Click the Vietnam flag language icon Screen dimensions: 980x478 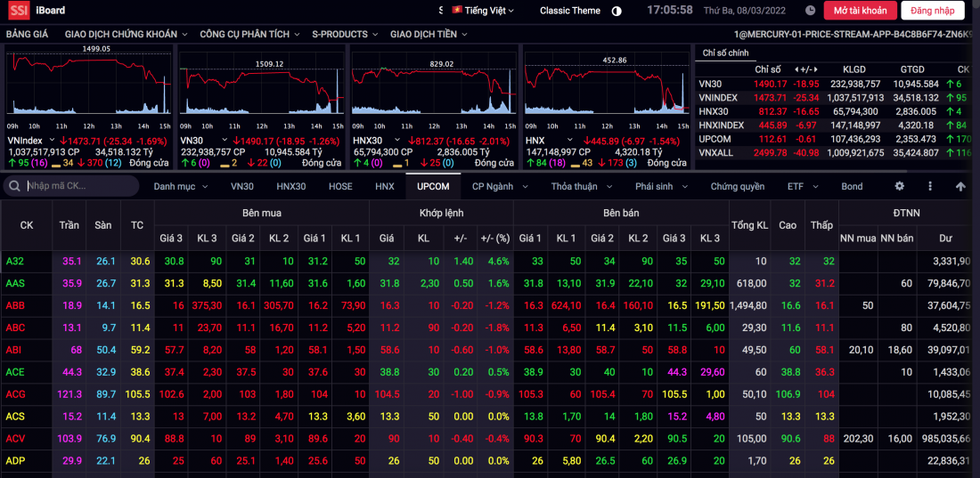click(x=458, y=11)
